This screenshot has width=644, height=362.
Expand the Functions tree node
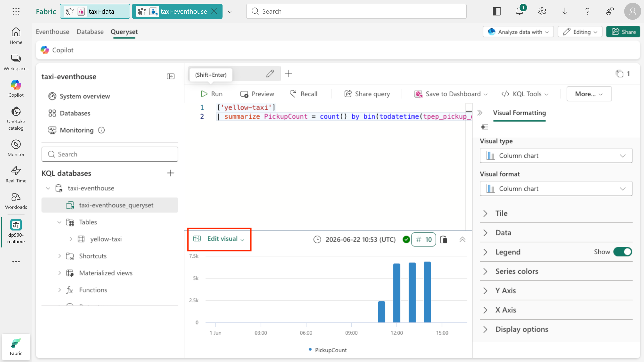click(59, 290)
